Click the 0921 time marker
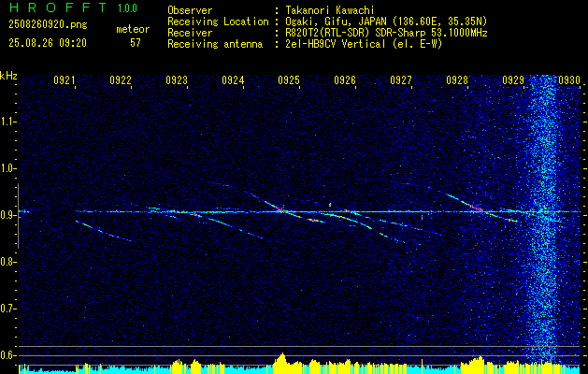The height and width of the screenshot is (374, 588). click(65, 79)
